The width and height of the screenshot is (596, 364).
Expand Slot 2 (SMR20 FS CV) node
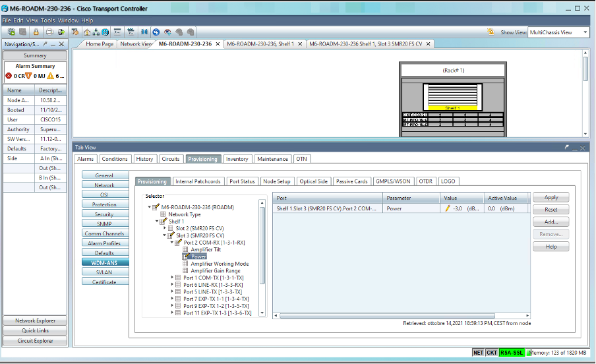click(165, 228)
